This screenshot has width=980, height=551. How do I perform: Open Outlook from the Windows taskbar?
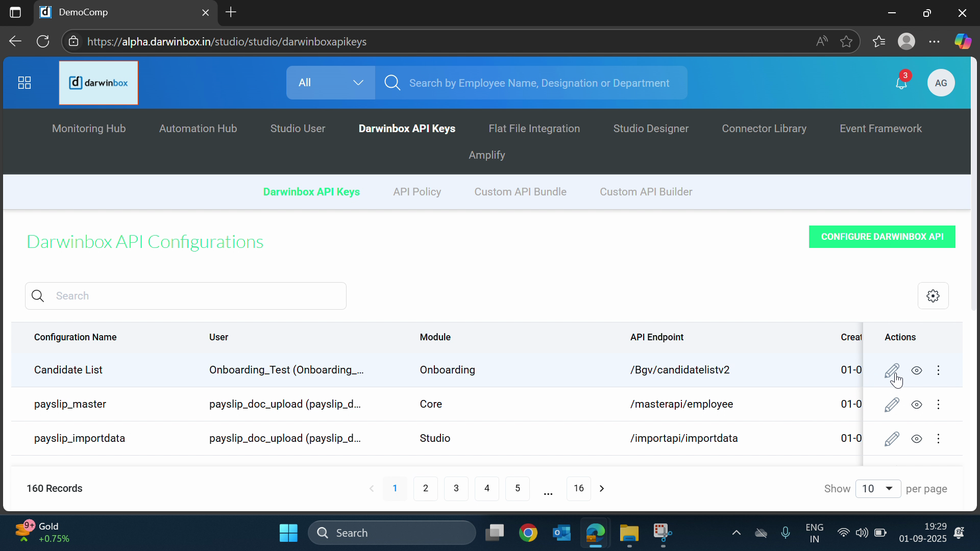pos(561,533)
